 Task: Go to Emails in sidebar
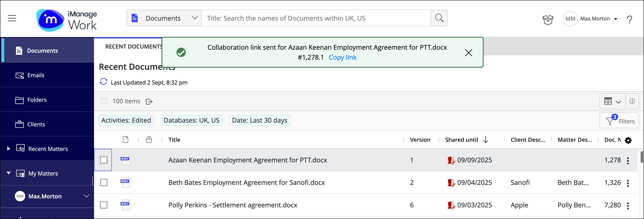pyautogui.click(x=36, y=75)
